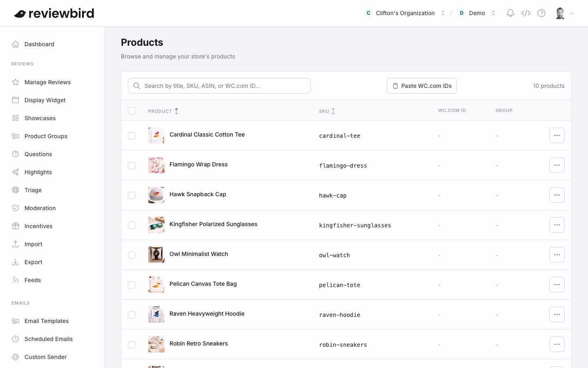Check the Flamingo Wrap Dress row
The width and height of the screenshot is (588, 368).
131,166
